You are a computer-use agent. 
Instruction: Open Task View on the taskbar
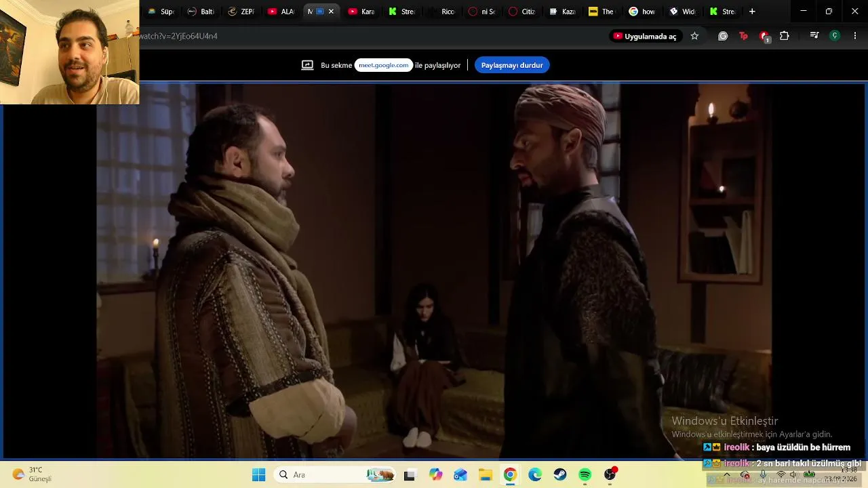(x=409, y=475)
